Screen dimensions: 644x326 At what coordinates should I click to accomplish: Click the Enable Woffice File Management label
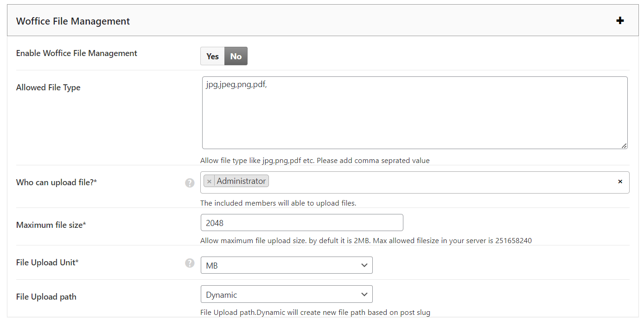point(77,53)
